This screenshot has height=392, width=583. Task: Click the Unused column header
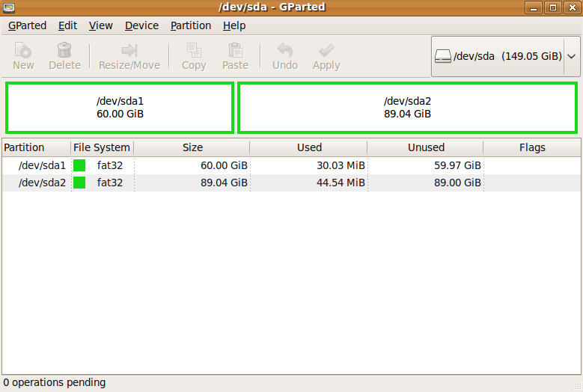click(425, 147)
